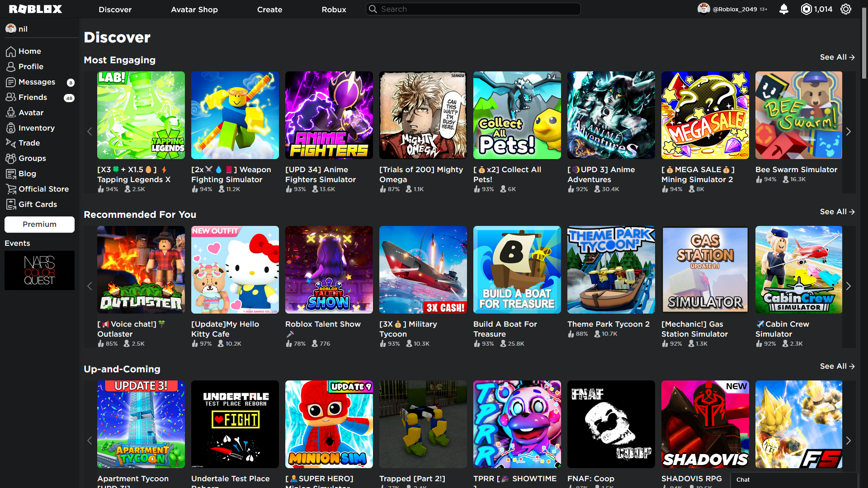The image size is (868, 488).
Task: Show next Recommended For You games
Action: pyautogui.click(x=849, y=286)
